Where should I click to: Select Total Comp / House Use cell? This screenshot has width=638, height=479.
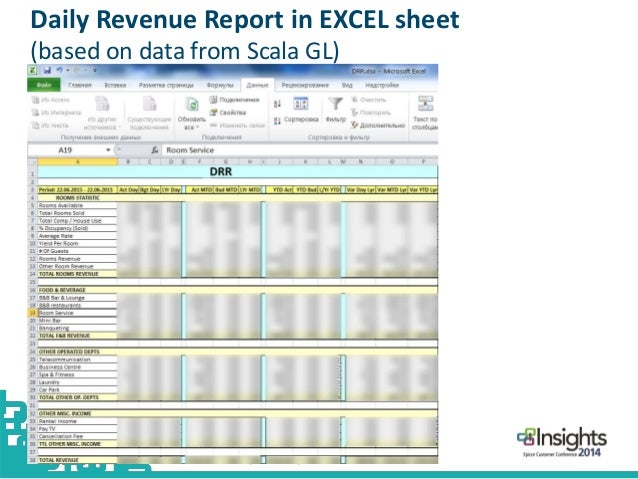(77, 221)
